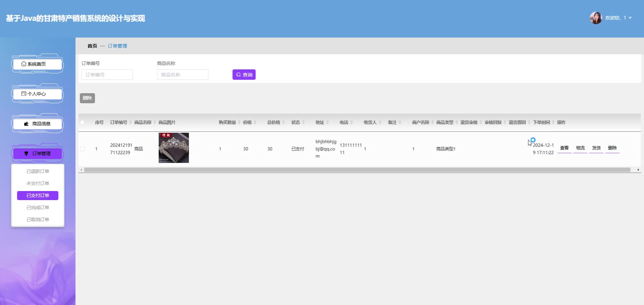Open the user dropdown arrow beside 欢迎您
The width and height of the screenshot is (644, 305).
630,18
